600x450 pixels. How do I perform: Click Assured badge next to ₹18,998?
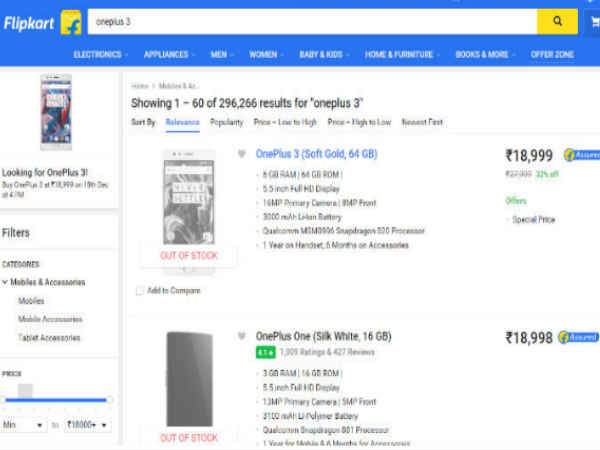(x=578, y=337)
